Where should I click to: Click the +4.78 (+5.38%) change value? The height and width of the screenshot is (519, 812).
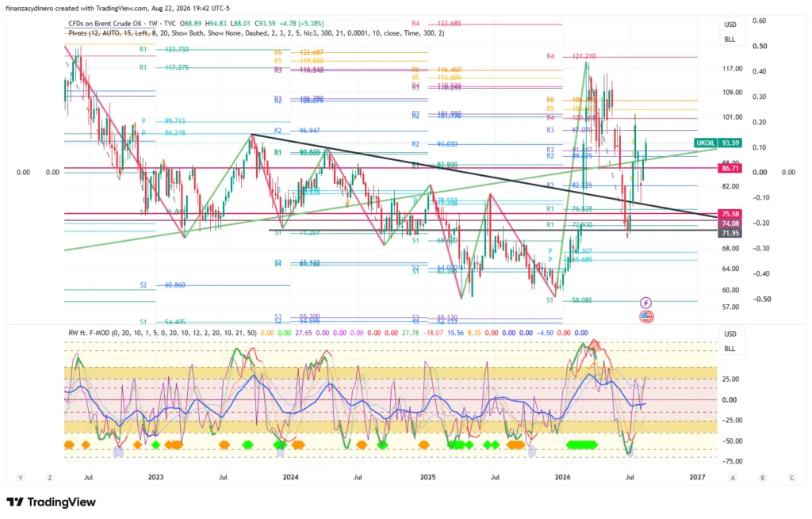point(301,24)
